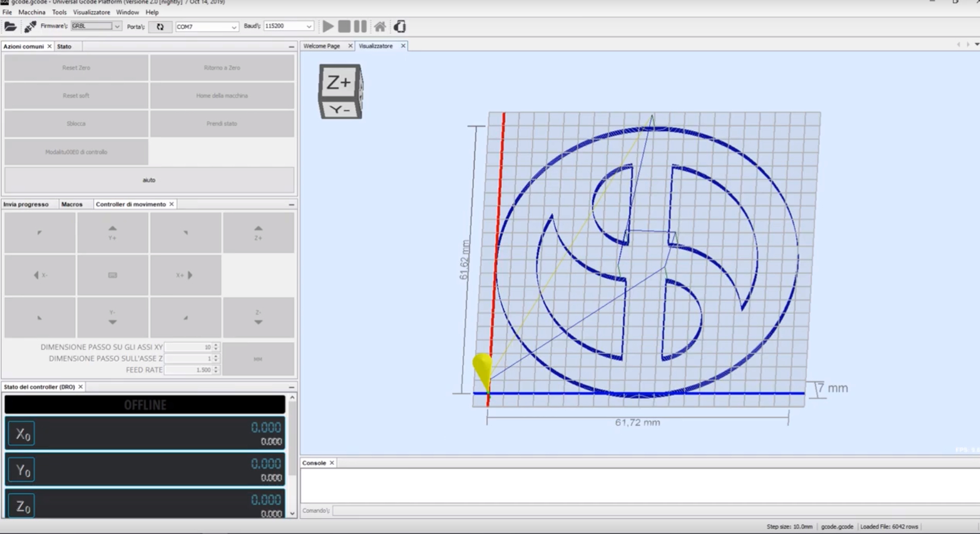Jog diagonally down-right arrow button
This screenshot has height=534, width=980.
pyautogui.click(x=186, y=317)
